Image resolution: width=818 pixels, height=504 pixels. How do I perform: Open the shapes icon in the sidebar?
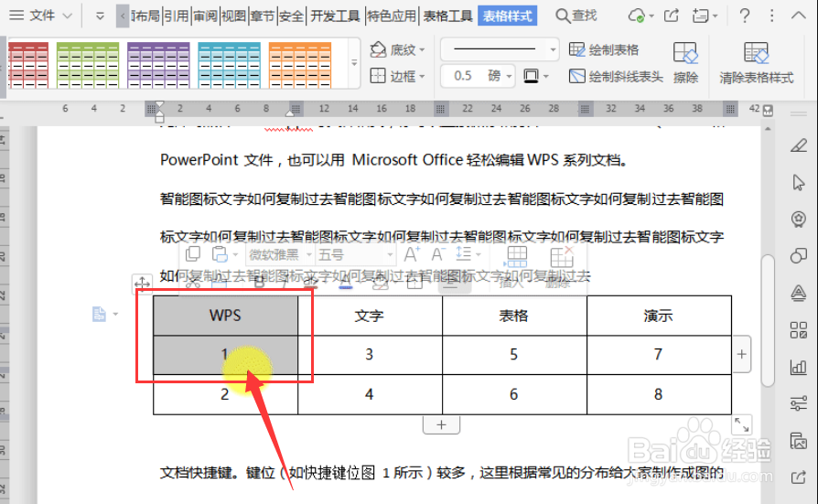click(798, 255)
